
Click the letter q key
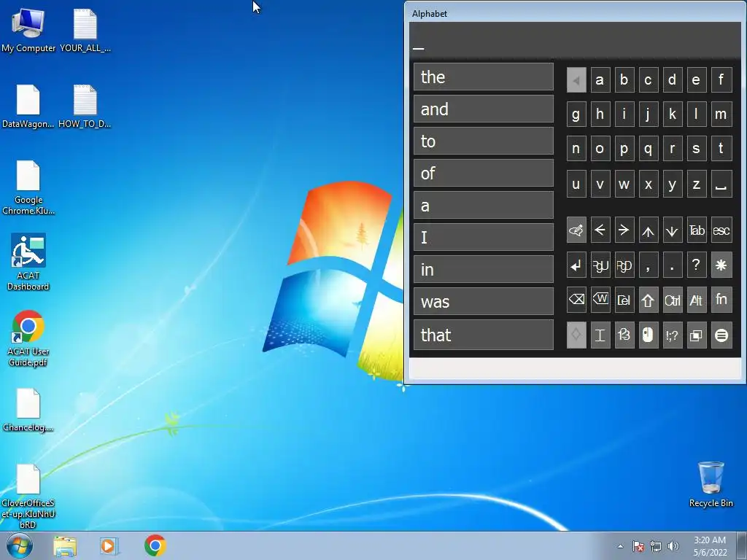(x=648, y=149)
